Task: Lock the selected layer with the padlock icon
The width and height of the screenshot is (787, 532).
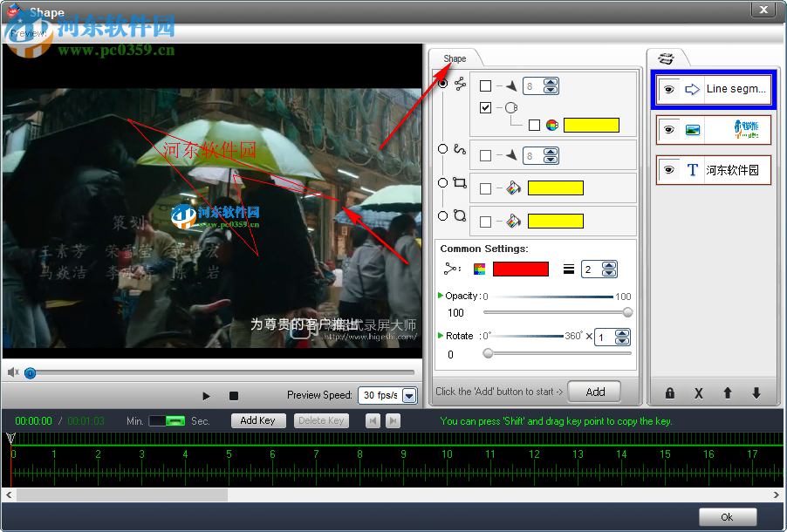Action: 670,393
